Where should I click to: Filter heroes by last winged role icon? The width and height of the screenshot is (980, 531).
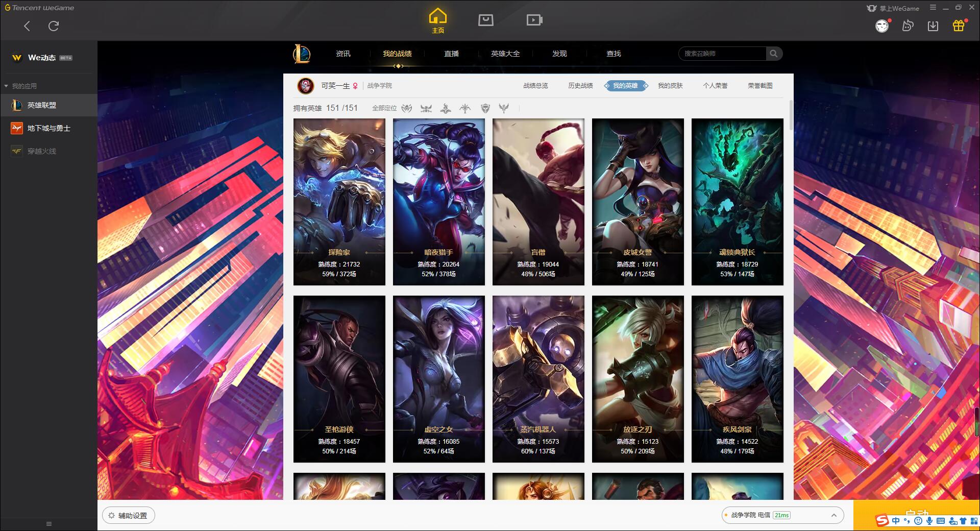coord(504,108)
